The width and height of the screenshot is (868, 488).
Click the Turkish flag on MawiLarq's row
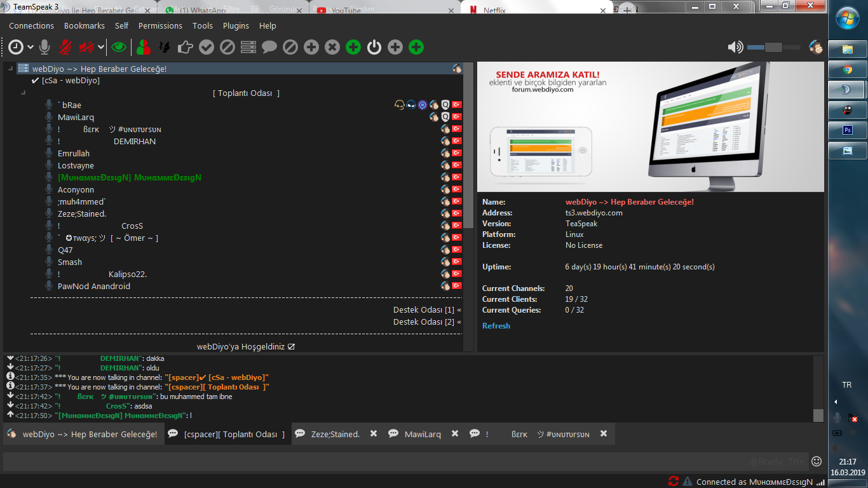click(x=457, y=117)
